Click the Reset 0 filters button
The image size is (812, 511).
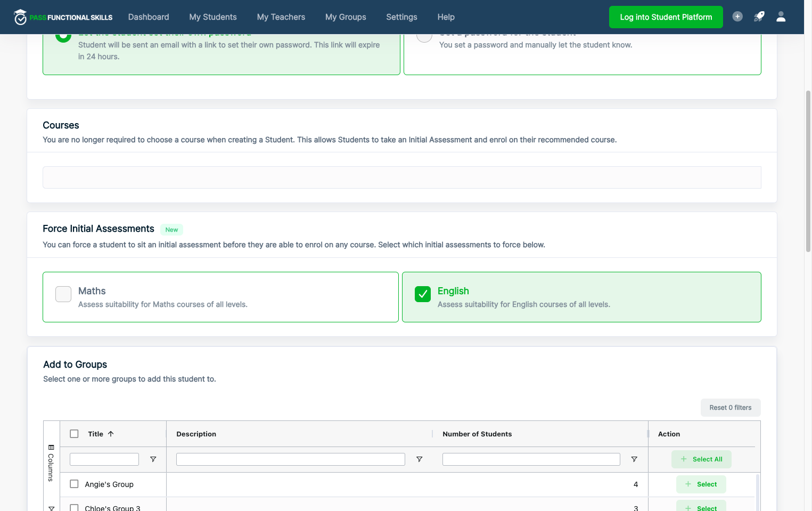click(731, 408)
